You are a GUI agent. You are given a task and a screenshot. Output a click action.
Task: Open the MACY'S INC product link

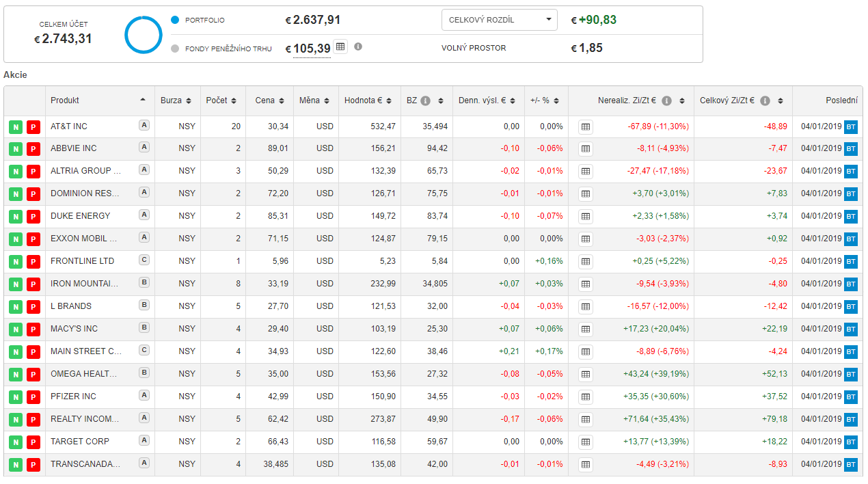click(74, 329)
